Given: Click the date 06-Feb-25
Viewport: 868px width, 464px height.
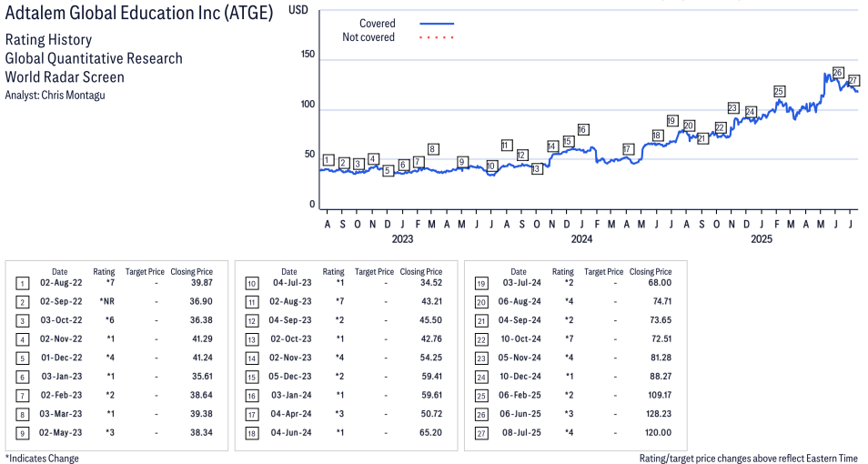Looking at the screenshot, I should pos(520,396).
